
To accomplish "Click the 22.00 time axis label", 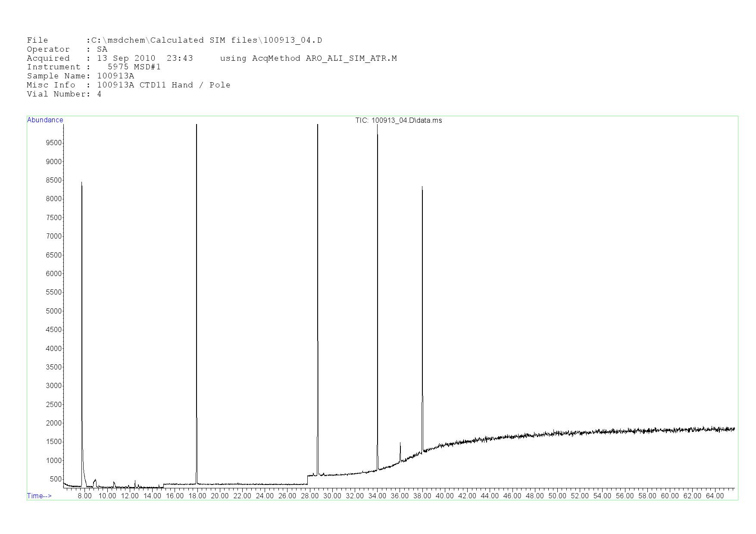I will tap(242, 496).
